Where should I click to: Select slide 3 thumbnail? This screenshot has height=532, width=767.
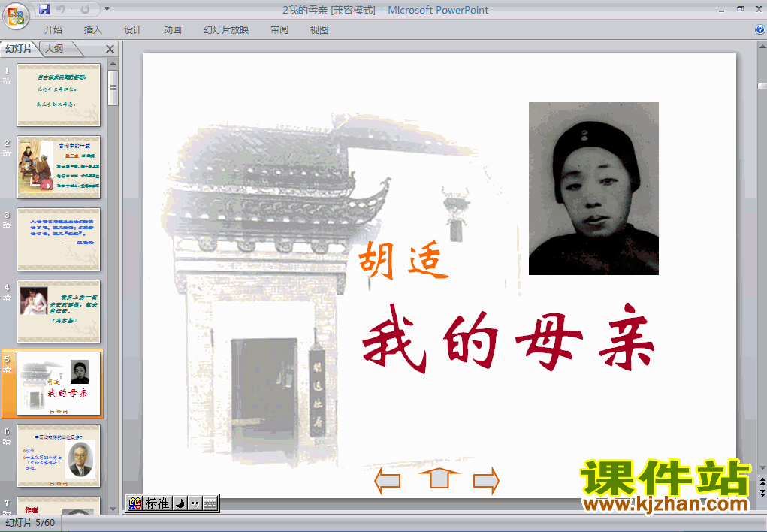coord(59,240)
